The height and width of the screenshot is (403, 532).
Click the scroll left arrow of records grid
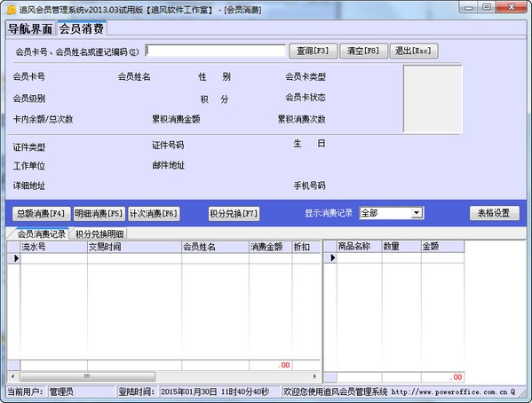tap(13, 376)
